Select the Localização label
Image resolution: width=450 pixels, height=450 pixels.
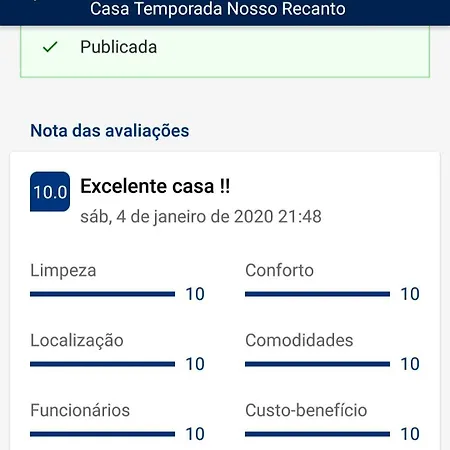pos(77,341)
